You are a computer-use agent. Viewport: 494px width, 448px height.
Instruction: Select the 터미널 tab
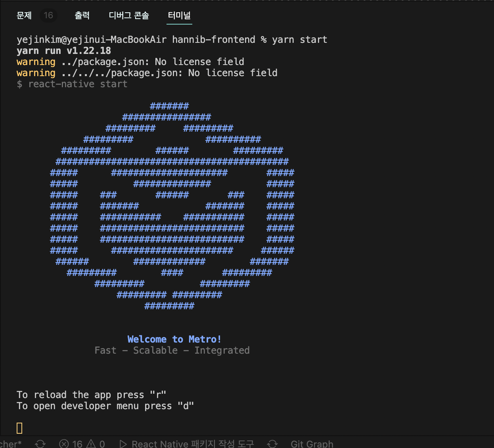tap(179, 15)
